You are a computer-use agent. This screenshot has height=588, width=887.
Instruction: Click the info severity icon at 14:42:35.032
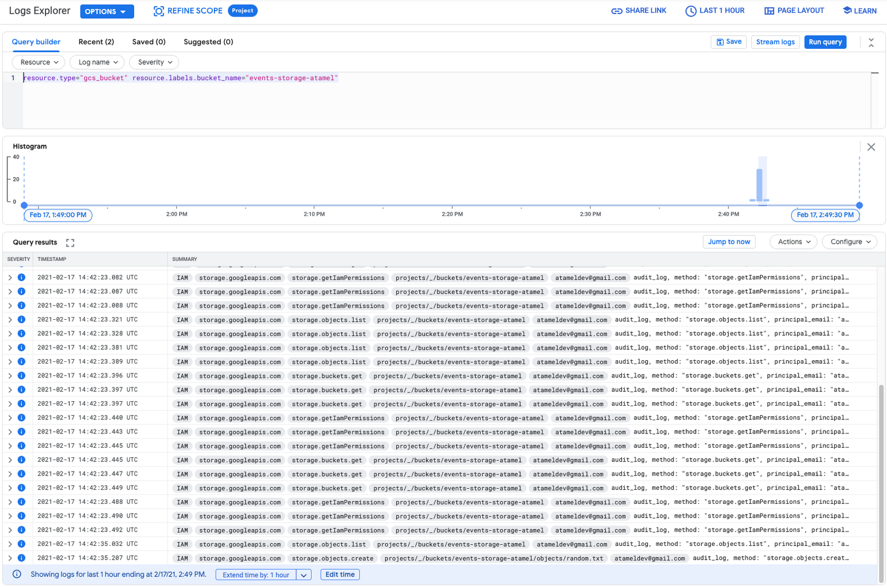click(x=22, y=544)
